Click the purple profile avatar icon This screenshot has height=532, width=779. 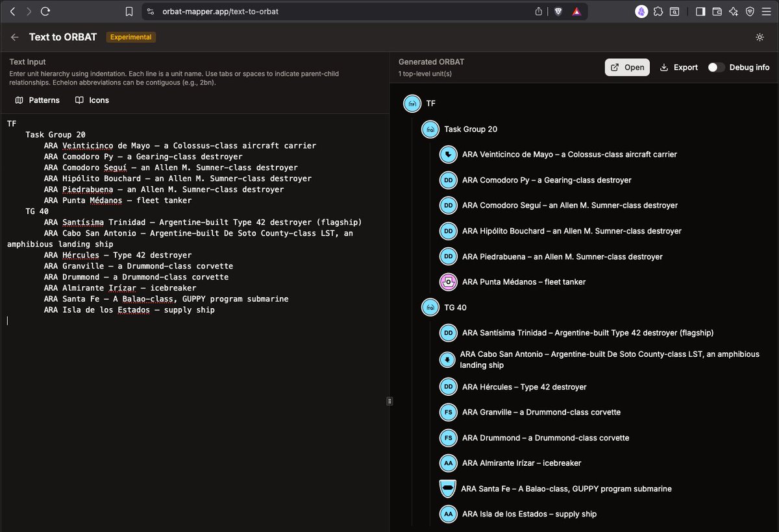click(x=641, y=11)
